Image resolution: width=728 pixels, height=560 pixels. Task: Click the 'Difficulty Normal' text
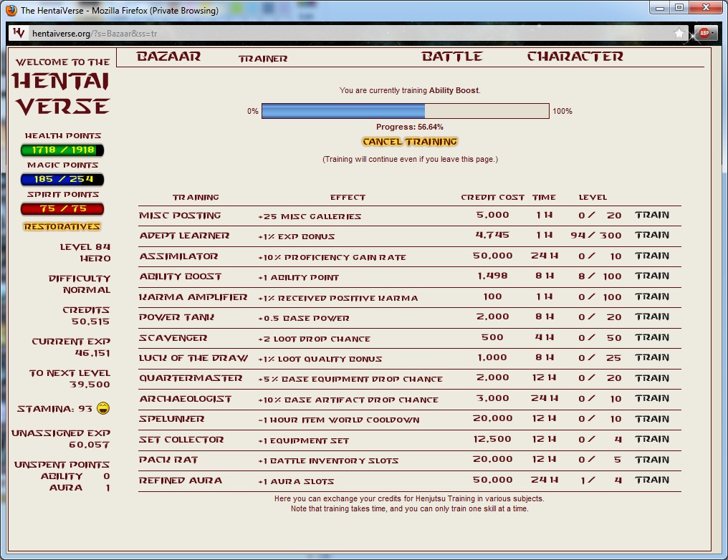click(80, 284)
